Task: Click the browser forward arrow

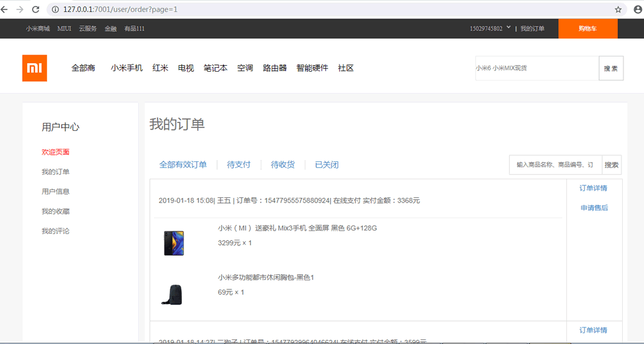Action: (x=20, y=9)
